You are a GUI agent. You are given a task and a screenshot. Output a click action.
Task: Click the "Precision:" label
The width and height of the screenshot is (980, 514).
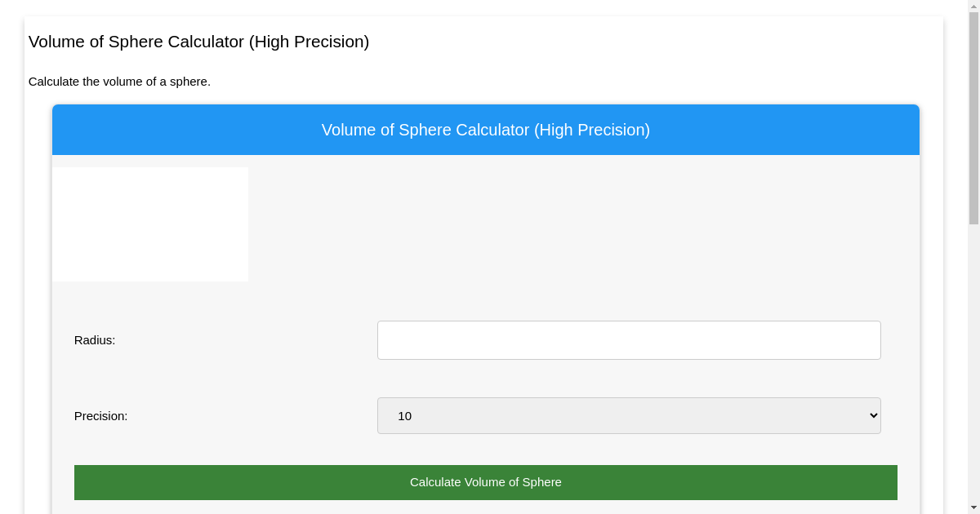[x=100, y=416]
